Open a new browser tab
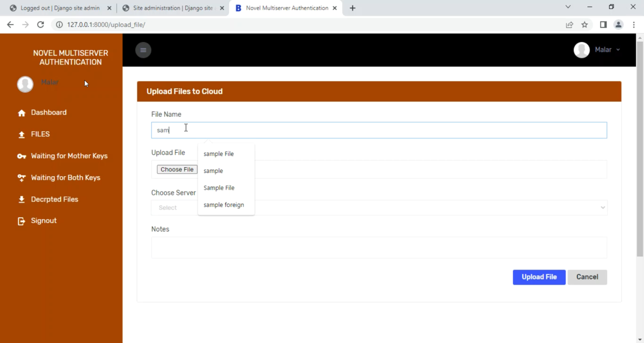The image size is (644, 343). pyautogui.click(x=352, y=8)
